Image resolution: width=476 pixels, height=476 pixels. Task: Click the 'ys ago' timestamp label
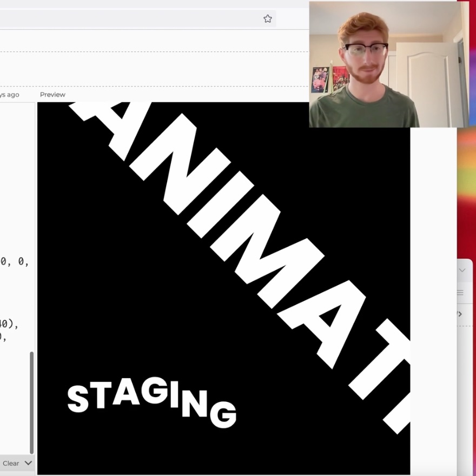tap(9, 94)
